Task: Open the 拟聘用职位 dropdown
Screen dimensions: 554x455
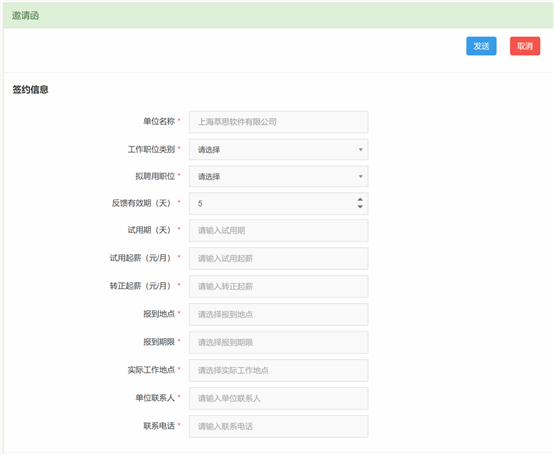Action: pyautogui.click(x=278, y=176)
